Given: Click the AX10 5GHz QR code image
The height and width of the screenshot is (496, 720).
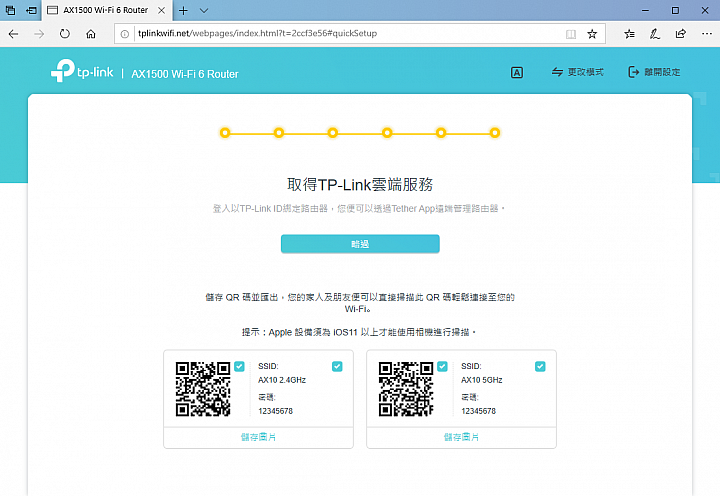Looking at the screenshot, I should 406,389.
